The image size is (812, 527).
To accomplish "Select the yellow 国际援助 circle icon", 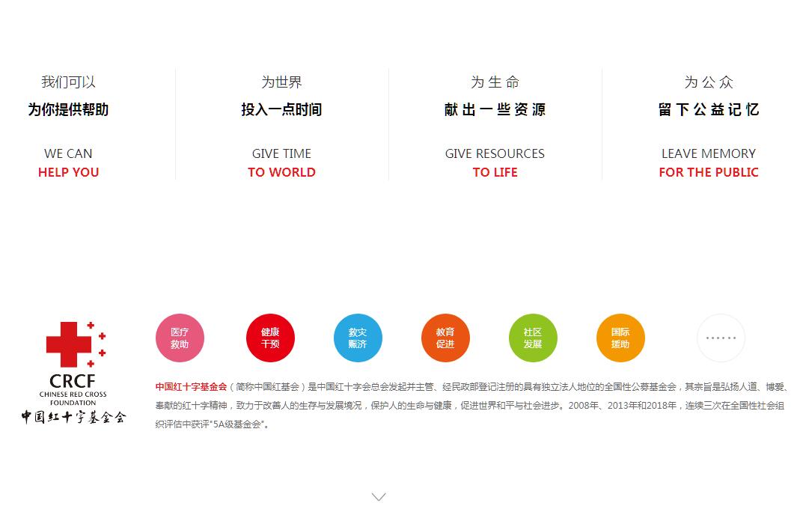I will 620,338.
